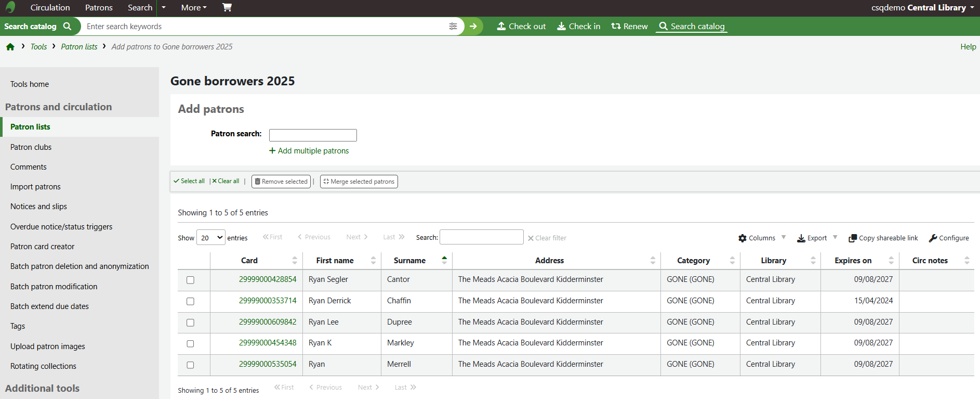Click the Add multiple patrons link
The height and width of the screenshot is (399, 980).
pyautogui.click(x=309, y=151)
